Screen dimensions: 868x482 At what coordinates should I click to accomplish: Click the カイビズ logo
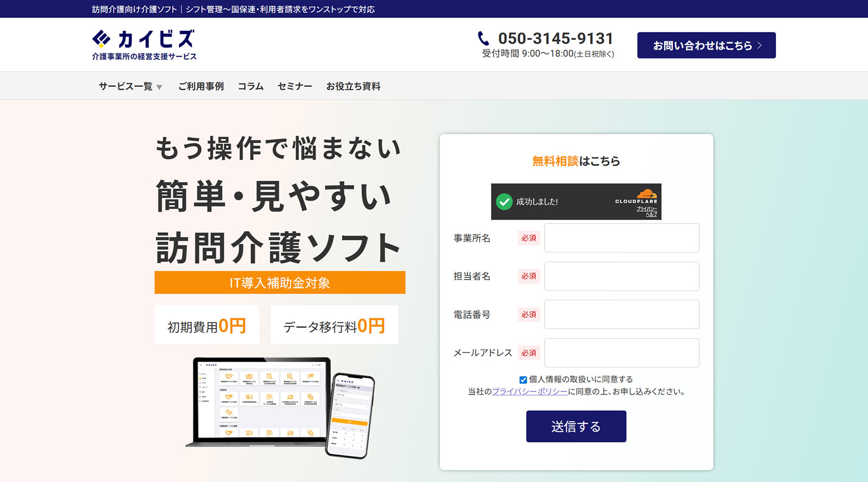tap(144, 45)
